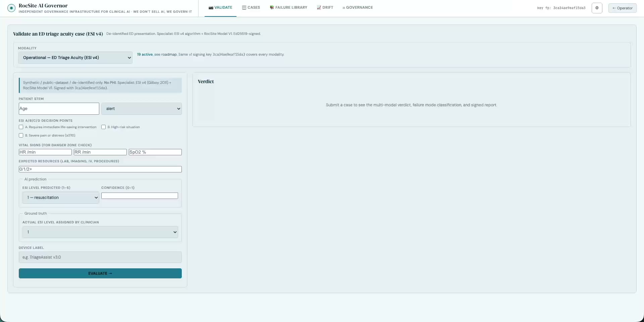This screenshot has height=322, width=644.
Task: Switch to the Governance tab
Action: coord(358,7)
